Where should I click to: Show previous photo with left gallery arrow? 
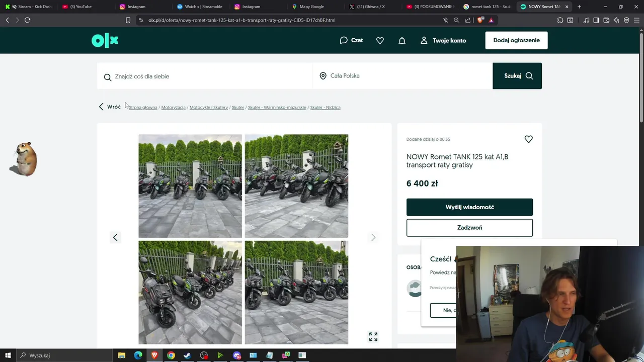[115, 237]
